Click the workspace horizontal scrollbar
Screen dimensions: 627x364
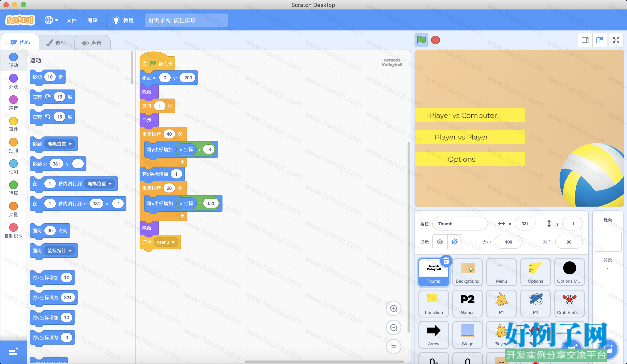click(x=324, y=362)
